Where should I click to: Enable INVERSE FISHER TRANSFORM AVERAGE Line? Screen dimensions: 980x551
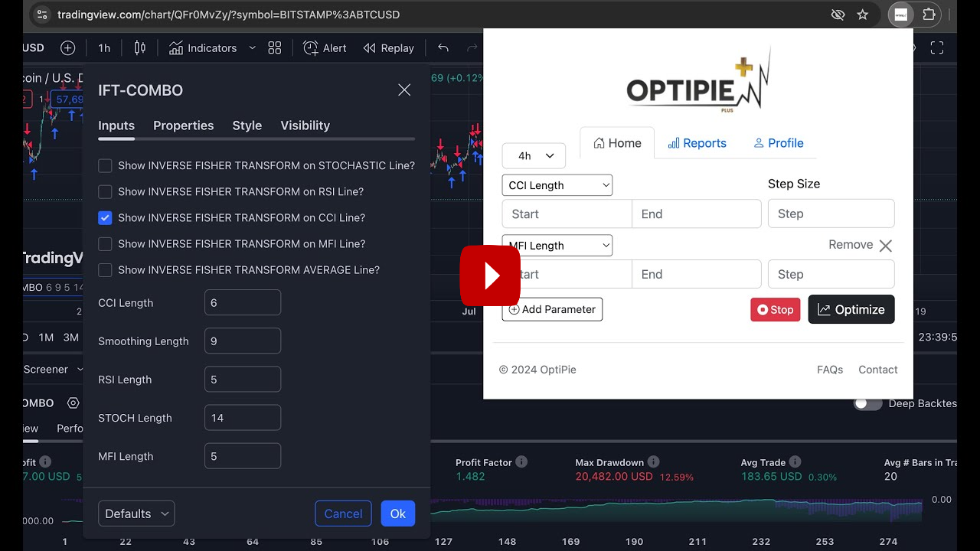105,269
